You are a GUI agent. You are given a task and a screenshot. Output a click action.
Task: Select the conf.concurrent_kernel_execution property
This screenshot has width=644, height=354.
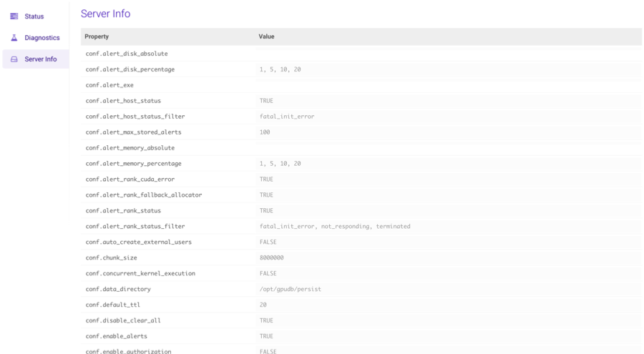pyautogui.click(x=140, y=274)
